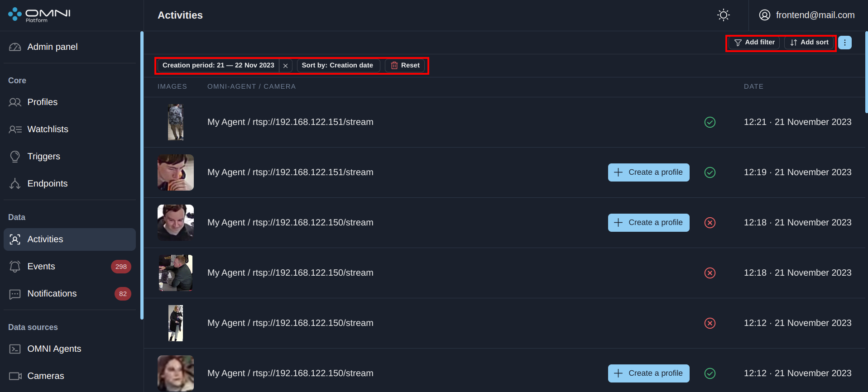The image size is (868, 392).
Task: Toggle the light/dark theme sun icon
Action: 724,15
